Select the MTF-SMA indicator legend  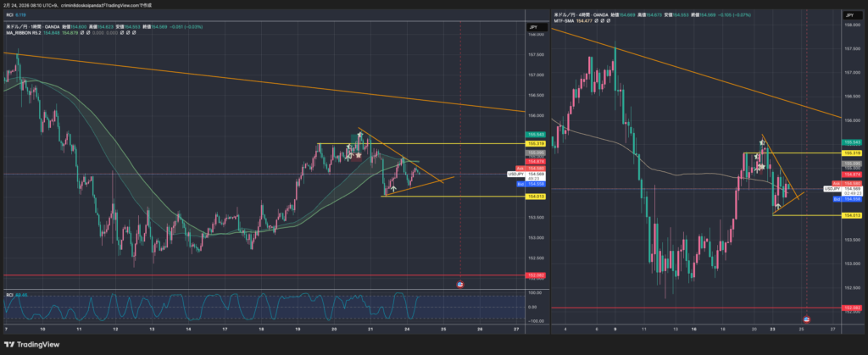(568, 21)
